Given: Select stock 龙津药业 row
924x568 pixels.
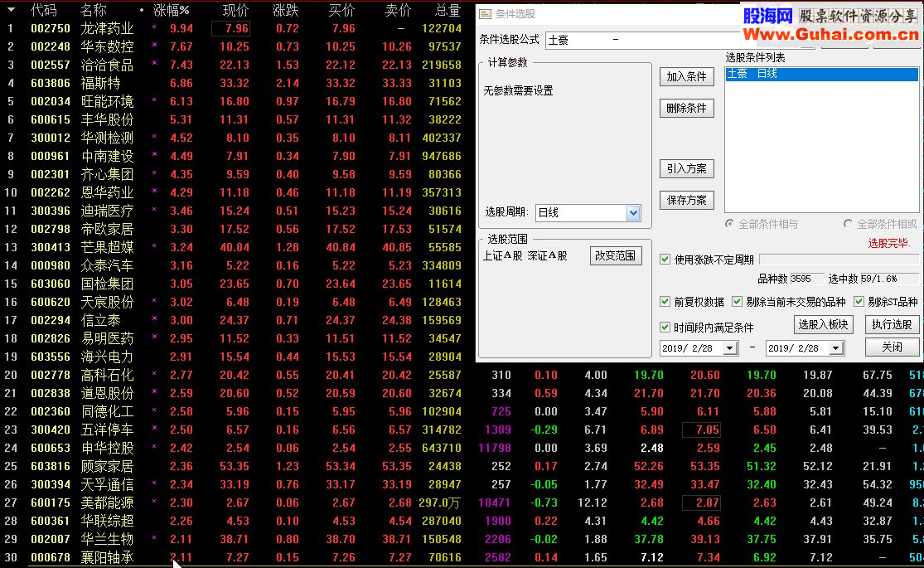Looking at the screenshot, I should (x=233, y=28).
